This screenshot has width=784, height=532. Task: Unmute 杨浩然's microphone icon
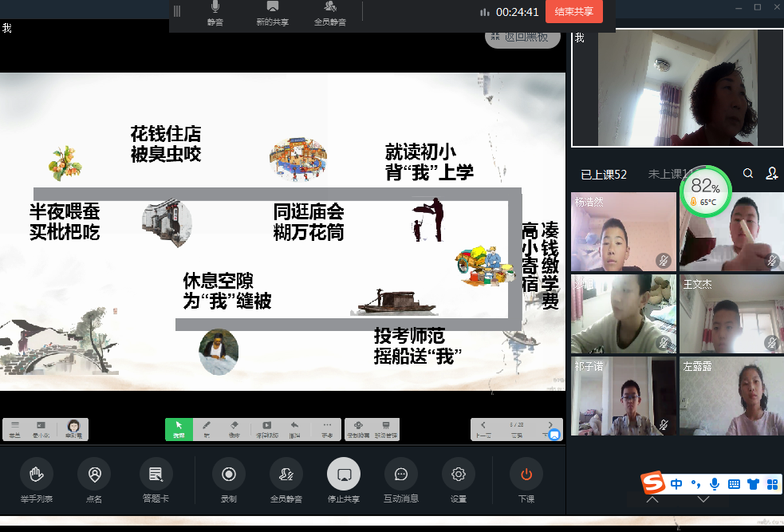pyautogui.click(x=663, y=260)
